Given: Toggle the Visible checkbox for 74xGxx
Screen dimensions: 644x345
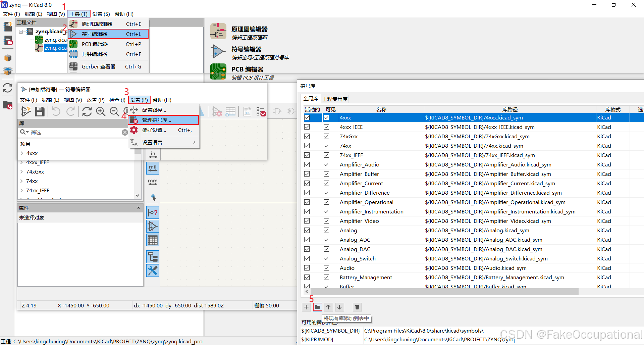Looking at the screenshot, I should coord(326,136).
